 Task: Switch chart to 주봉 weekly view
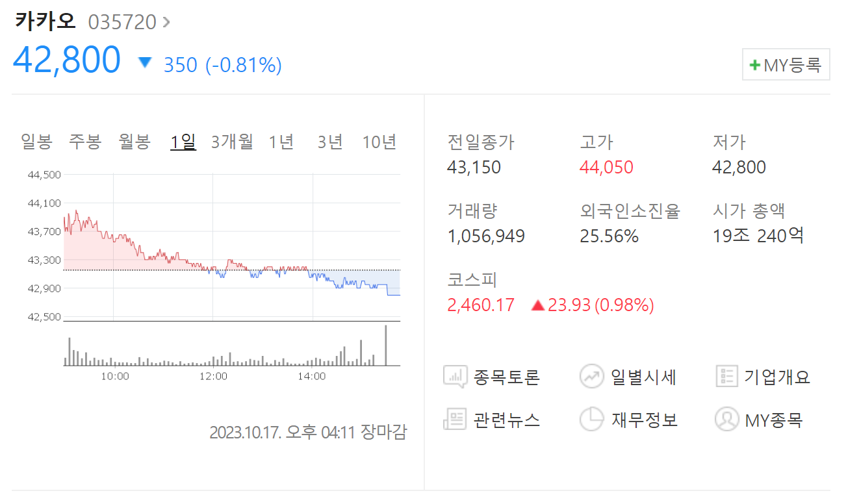click(84, 141)
